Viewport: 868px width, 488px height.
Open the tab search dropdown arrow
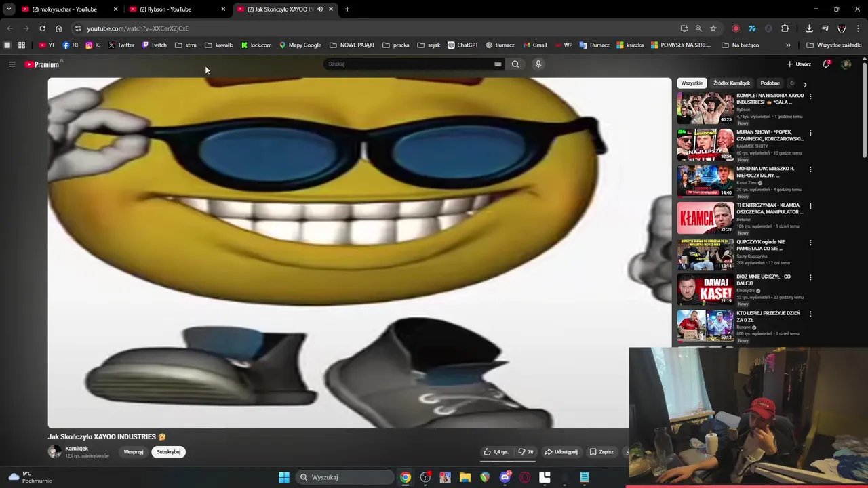(x=9, y=9)
